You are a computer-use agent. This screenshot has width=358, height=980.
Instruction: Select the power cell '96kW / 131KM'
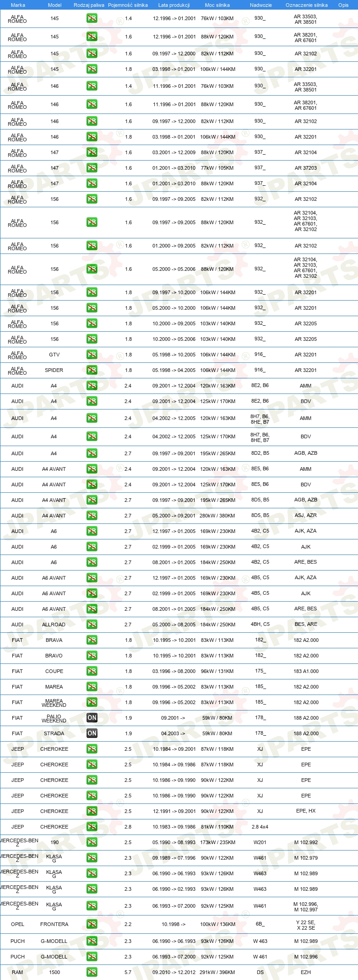click(x=217, y=671)
